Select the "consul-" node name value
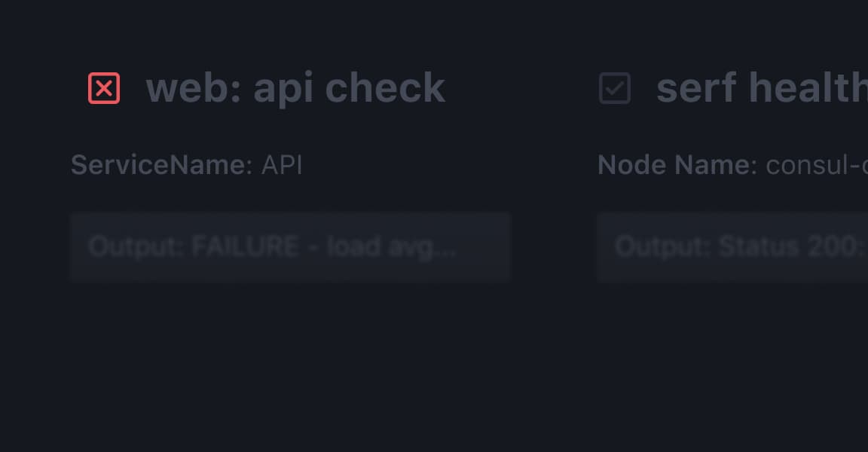Image resolution: width=868 pixels, height=452 pixels. [815, 165]
